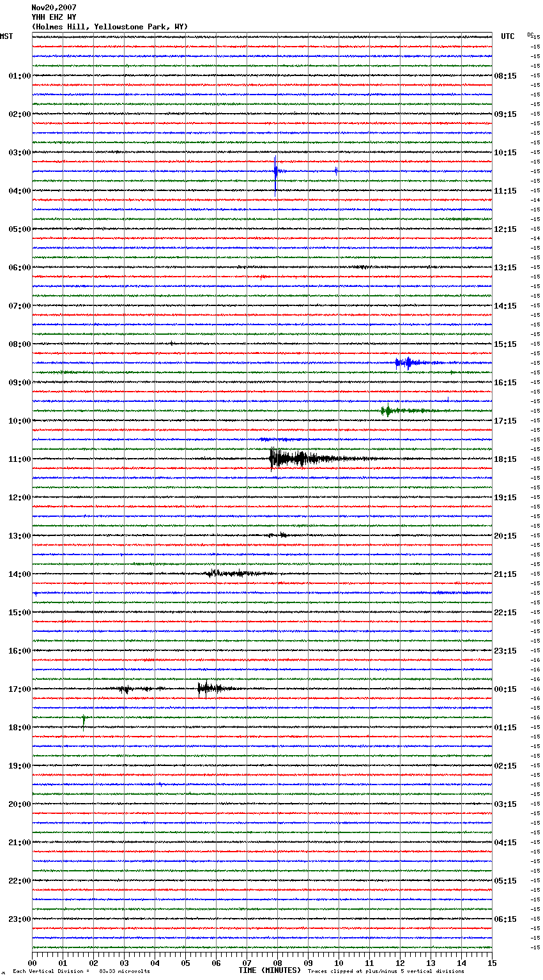543x980 pixels.
Task: Select the 21:00 MST hour label
Action: 19,843
